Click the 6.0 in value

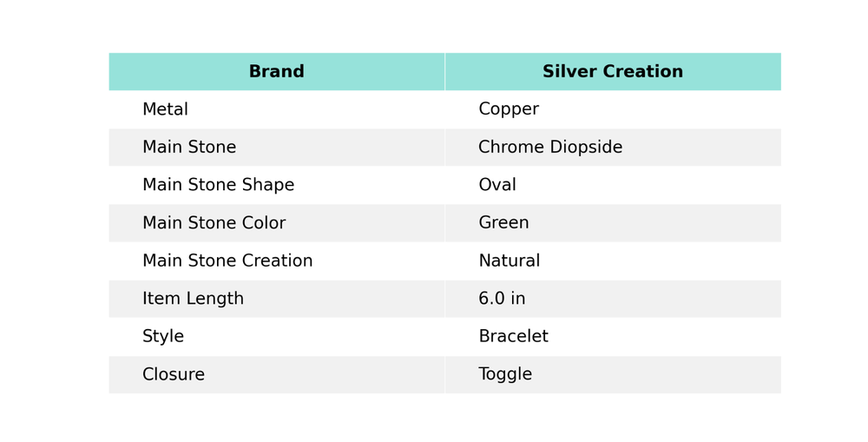tap(501, 299)
